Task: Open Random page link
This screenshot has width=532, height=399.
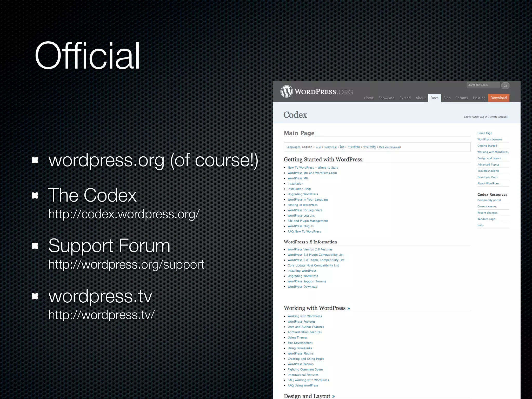Action: (x=486, y=219)
